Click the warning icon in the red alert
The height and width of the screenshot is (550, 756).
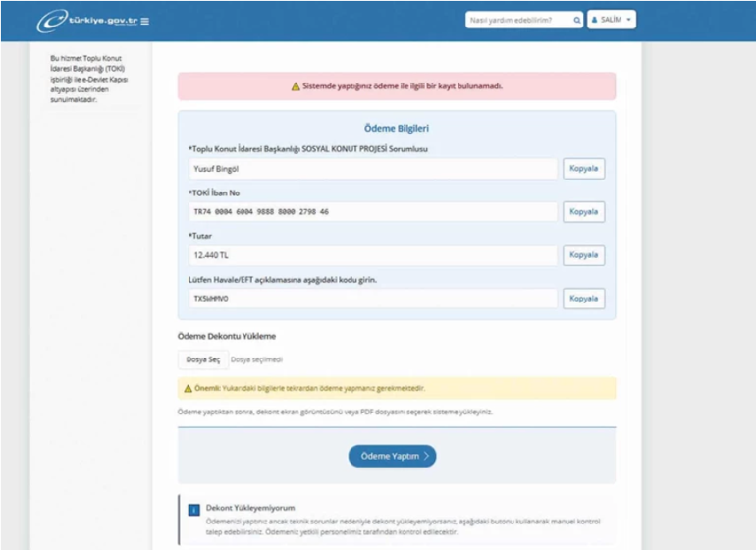(296, 86)
